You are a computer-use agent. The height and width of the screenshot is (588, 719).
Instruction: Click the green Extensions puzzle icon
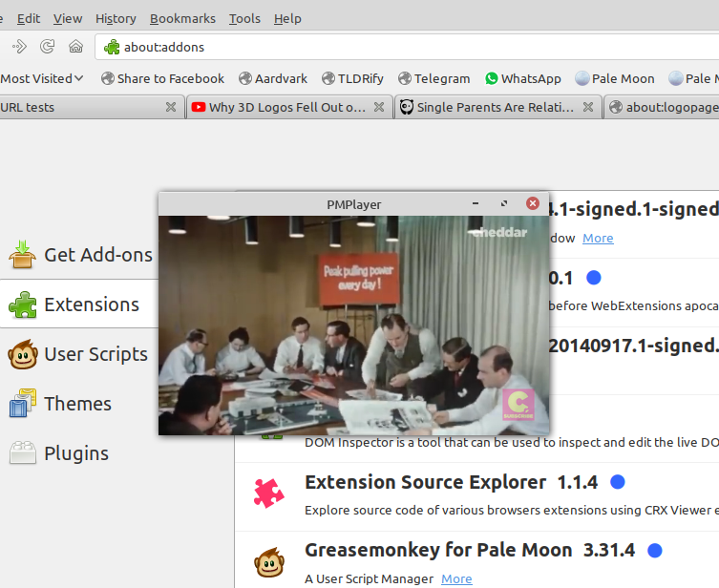pyautogui.click(x=22, y=304)
